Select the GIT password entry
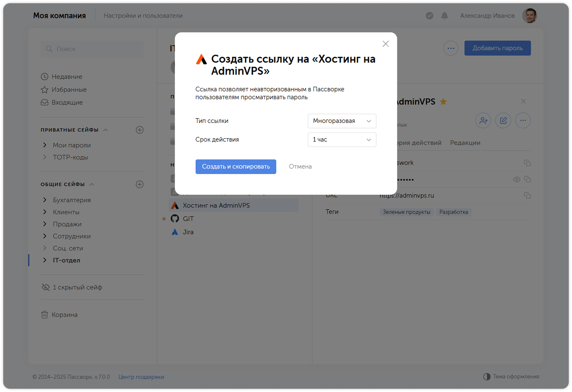This screenshot has height=392, width=572. pyautogui.click(x=188, y=219)
